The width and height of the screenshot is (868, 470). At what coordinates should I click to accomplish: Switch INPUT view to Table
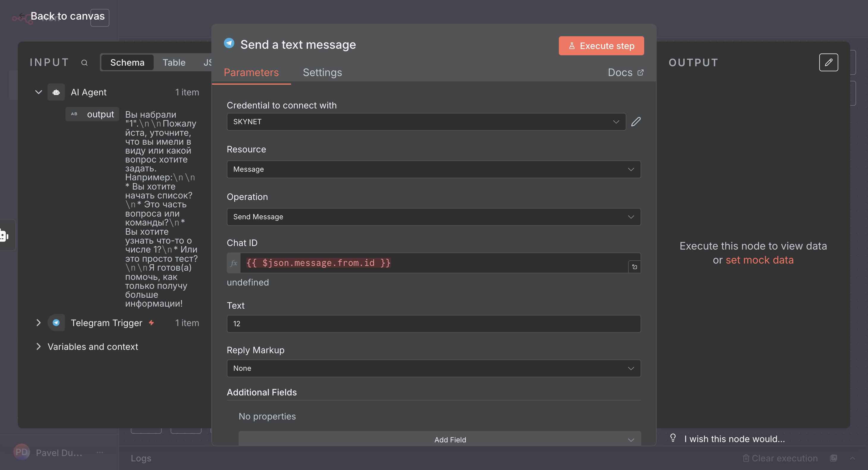pyautogui.click(x=174, y=63)
